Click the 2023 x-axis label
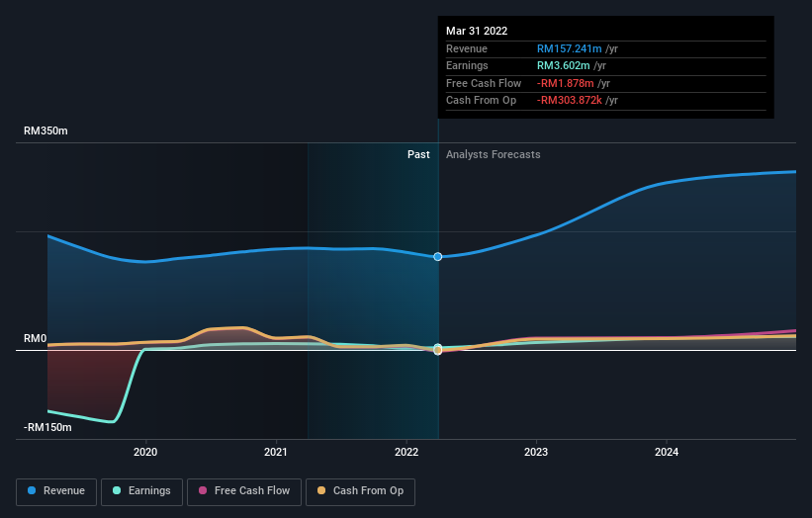 tap(536, 452)
